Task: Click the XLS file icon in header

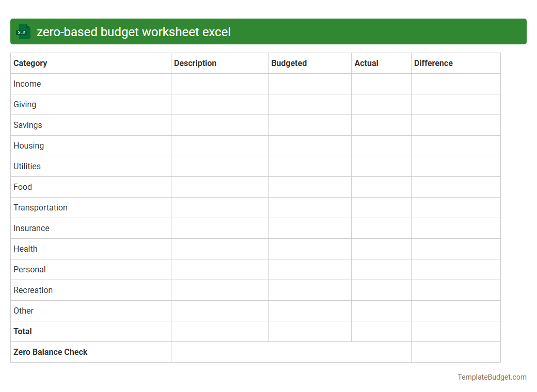Action: click(x=23, y=31)
